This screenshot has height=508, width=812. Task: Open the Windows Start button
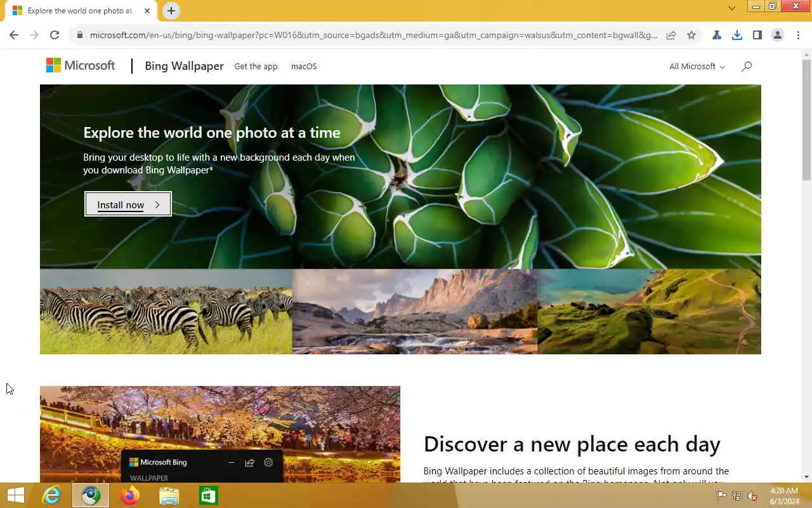(15, 495)
